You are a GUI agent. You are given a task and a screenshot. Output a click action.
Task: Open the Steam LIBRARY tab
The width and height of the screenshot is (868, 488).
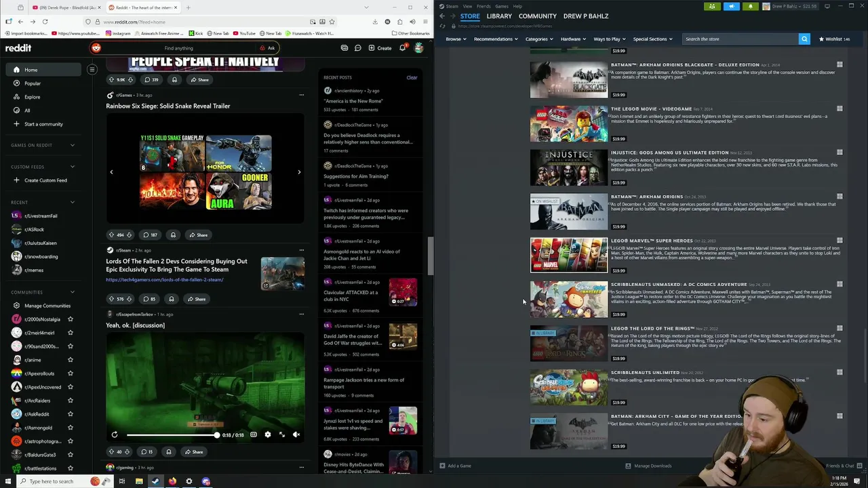(499, 16)
